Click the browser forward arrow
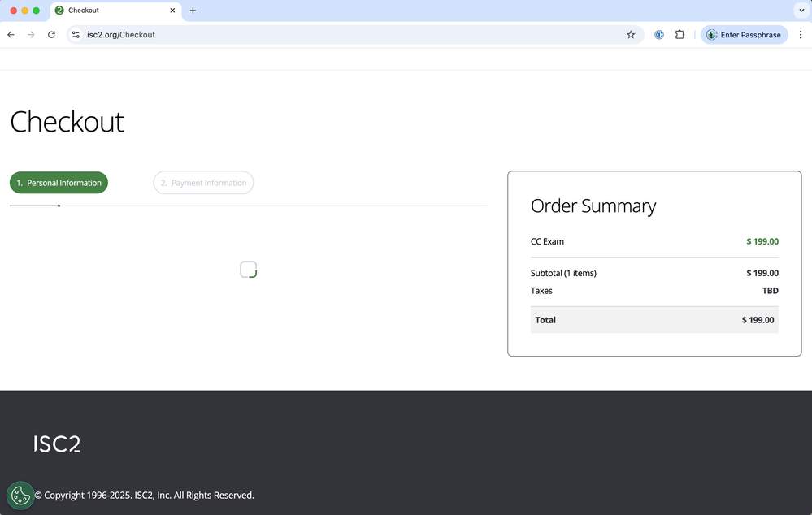This screenshot has width=812, height=515. pyautogui.click(x=31, y=35)
